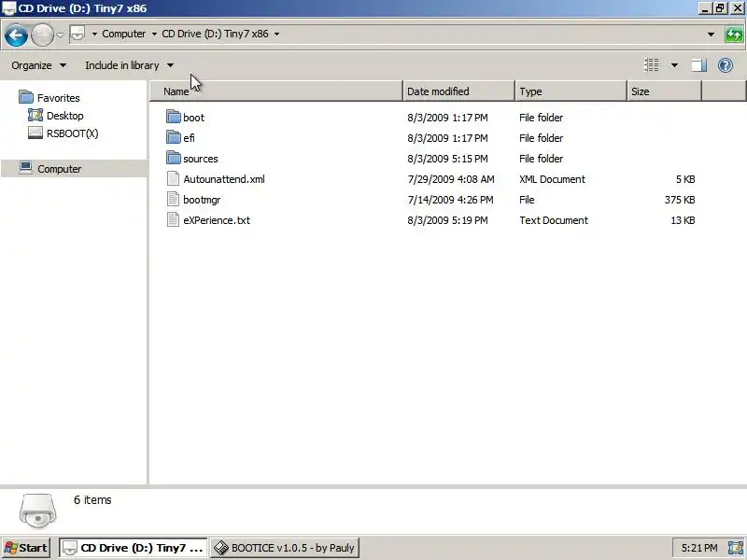Open the Start menu
747x560 pixels.
[26, 548]
